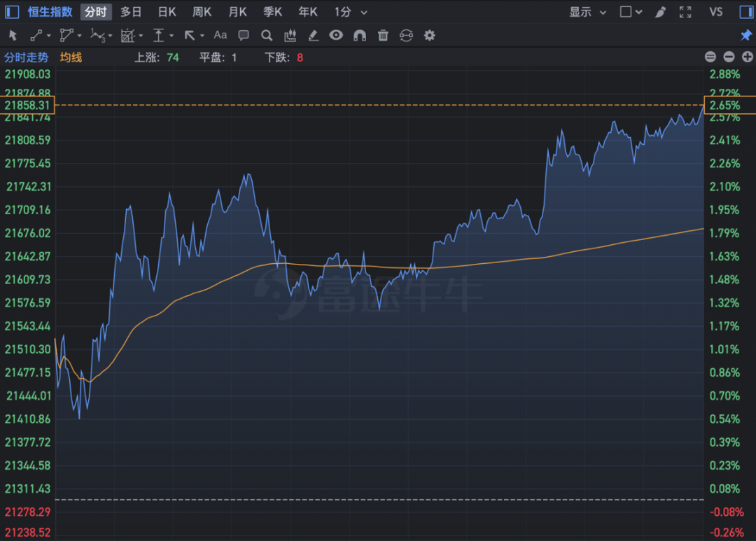Viewport: 756px width, 541px height.
Task: Activate the magnifier zoom tool
Action: pos(267,35)
